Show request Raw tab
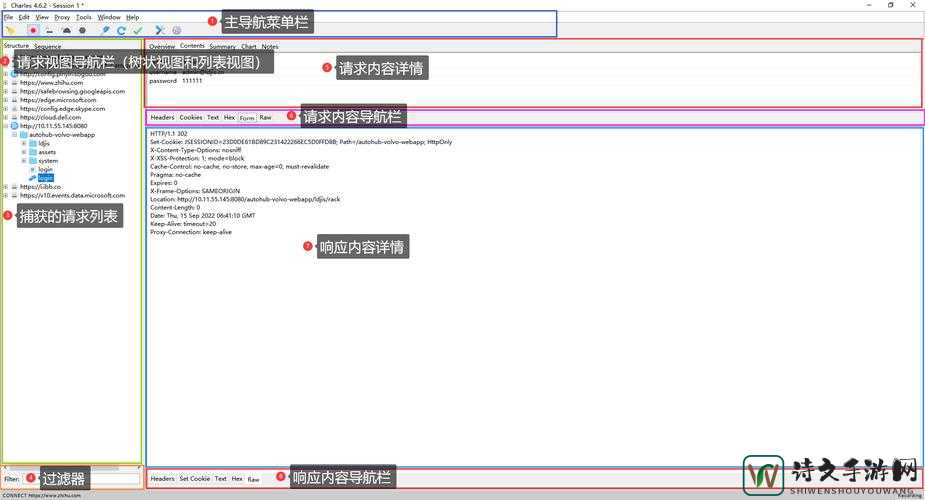The height and width of the screenshot is (500, 925). point(265,117)
